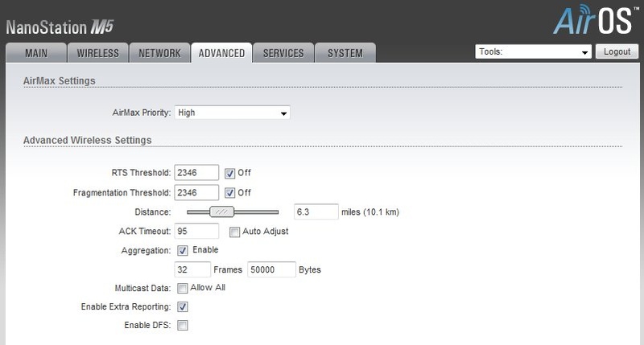
Task: Click the Fragmentation Threshold input field
Action: pyautogui.click(x=196, y=192)
